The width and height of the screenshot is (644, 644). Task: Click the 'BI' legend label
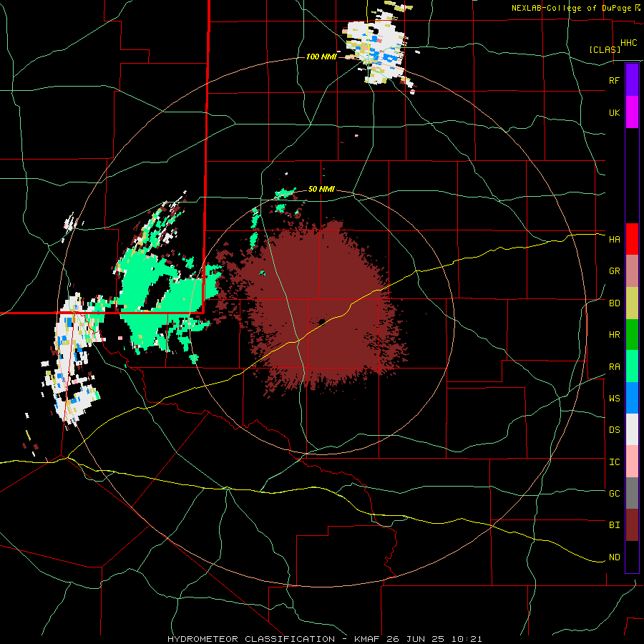click(614, 525)
